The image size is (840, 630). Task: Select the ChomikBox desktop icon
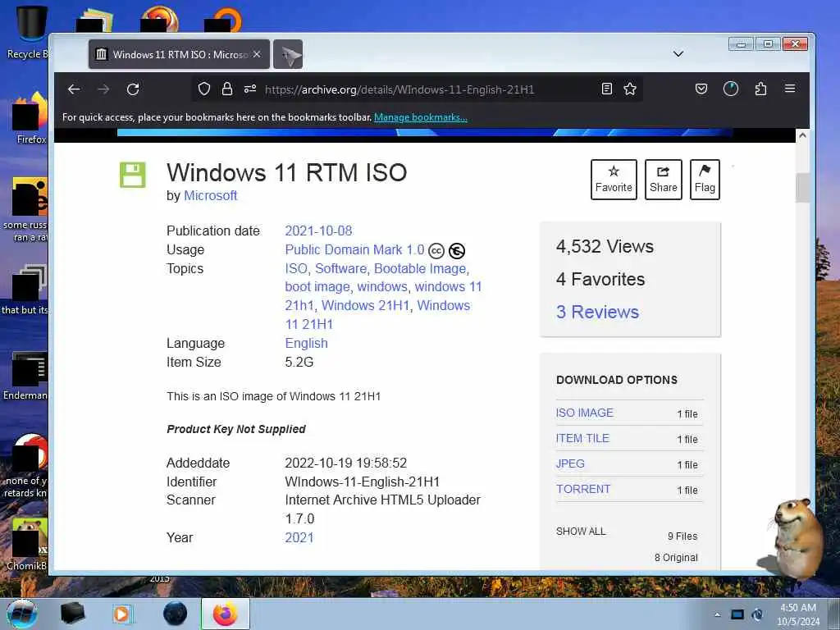(x=28, y=545)
